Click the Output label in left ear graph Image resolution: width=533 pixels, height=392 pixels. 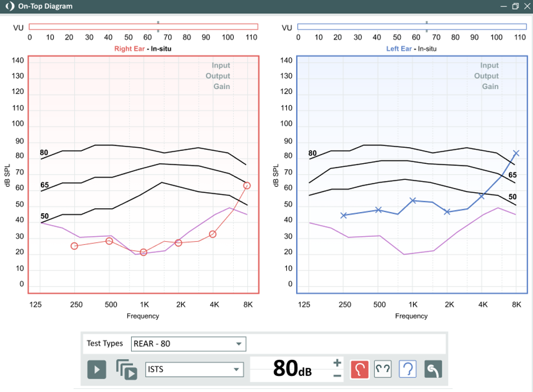tap(486, 76)
